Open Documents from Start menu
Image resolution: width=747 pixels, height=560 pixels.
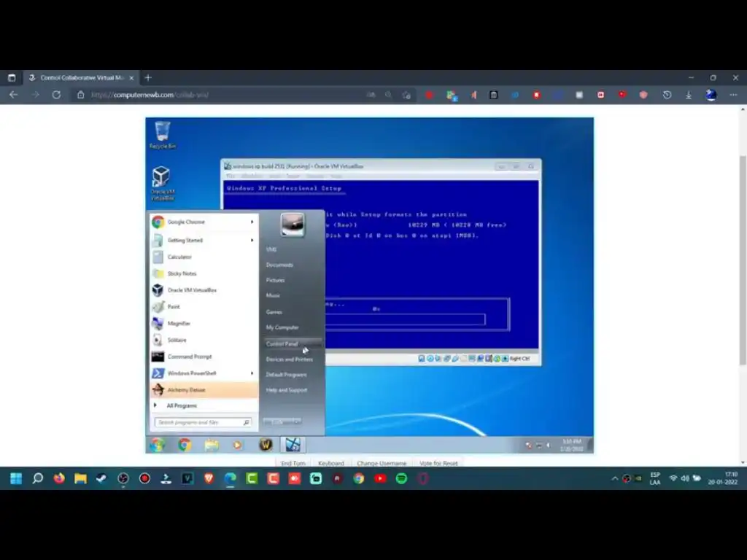279,265
